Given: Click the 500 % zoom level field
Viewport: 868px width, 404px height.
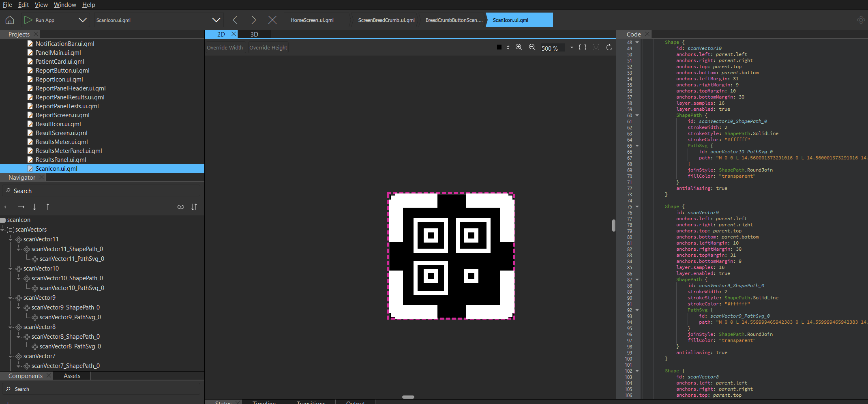Looking at the screenshot, I should 553,48.
